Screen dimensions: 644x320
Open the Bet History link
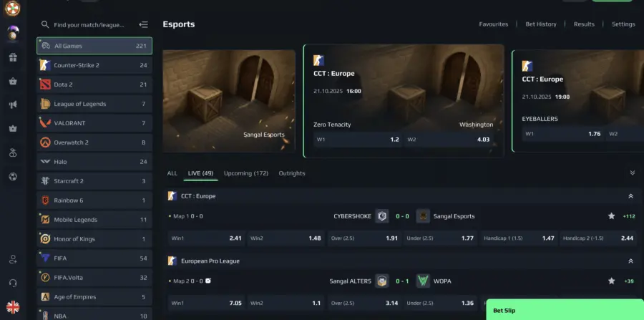coord(541,24)
